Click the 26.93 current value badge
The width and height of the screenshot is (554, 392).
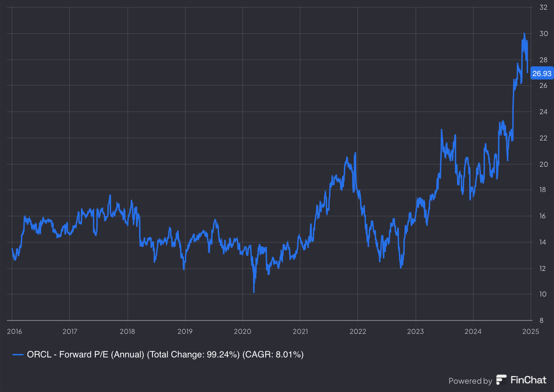542,73
